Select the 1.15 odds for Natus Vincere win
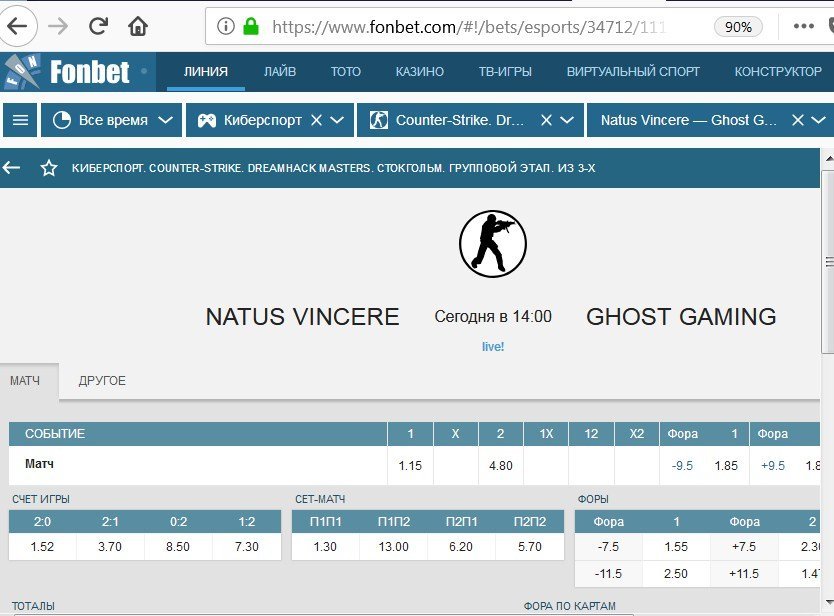 point(410,465)
